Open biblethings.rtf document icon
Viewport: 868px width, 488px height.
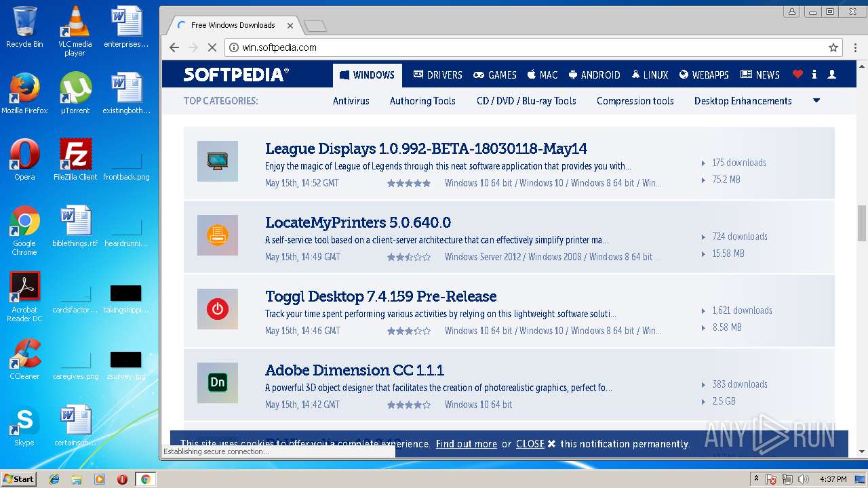[x=75, y=226]
